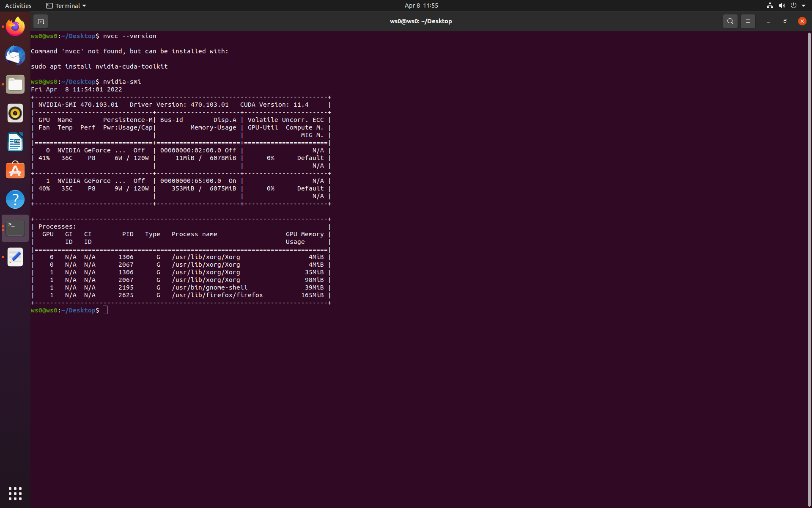Open Ubuntu Software store
The image size is (812, 508).
15,171
